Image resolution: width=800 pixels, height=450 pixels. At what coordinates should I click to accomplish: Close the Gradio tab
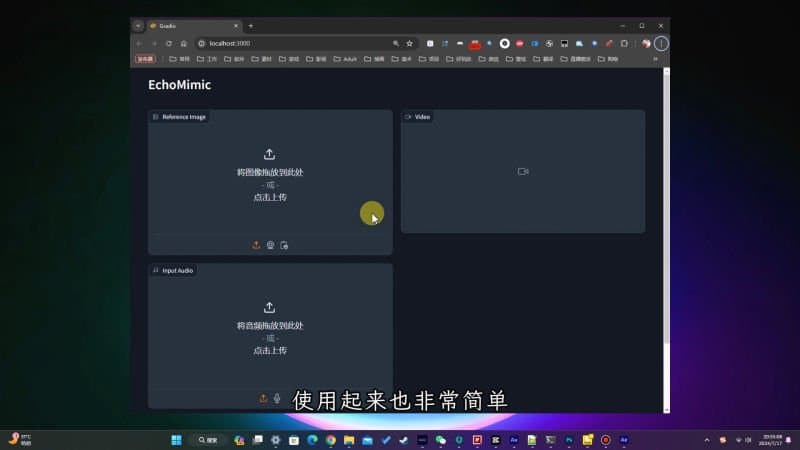(236, 26)
